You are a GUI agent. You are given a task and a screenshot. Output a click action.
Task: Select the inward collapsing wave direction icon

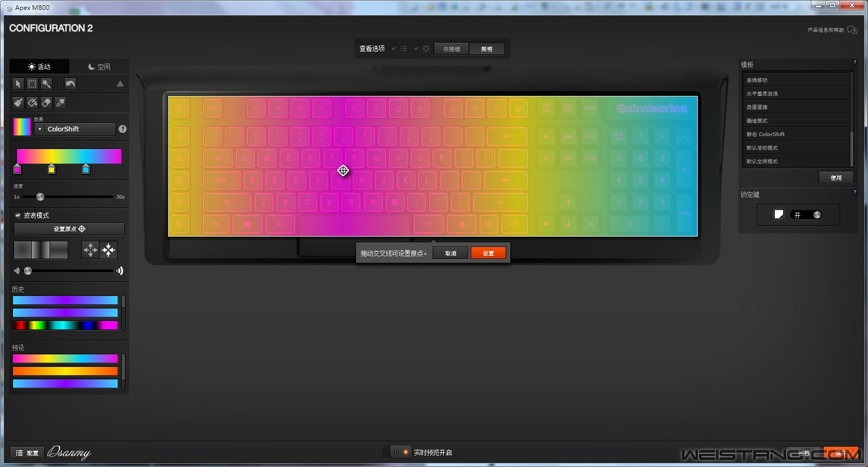[x=109, y=250]
